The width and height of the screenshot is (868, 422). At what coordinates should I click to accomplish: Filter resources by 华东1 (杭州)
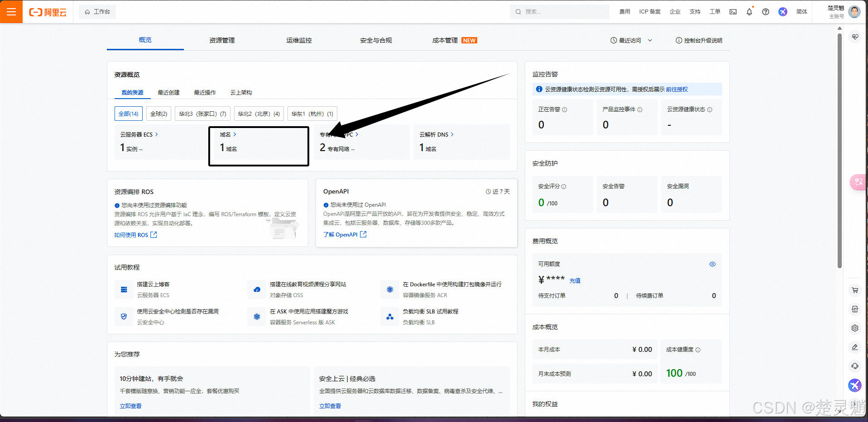click(312, 114)
